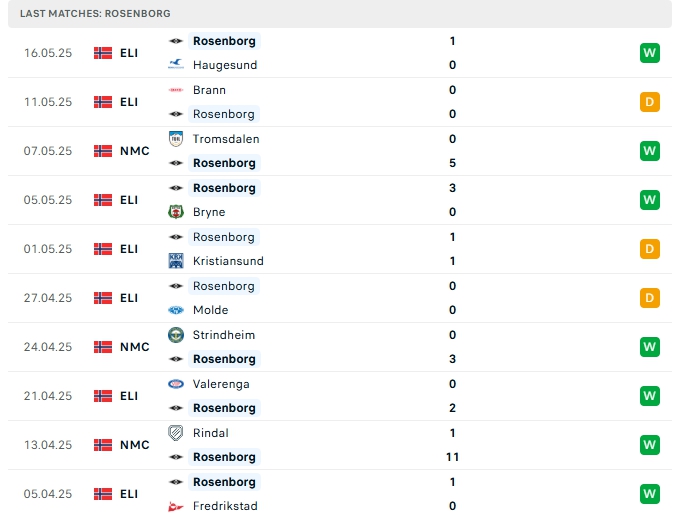Image resolution: width=683 pixels, height=517 pixels.
Task: Click the Strindheim round crest
Action: pyautogui.click(x=176, y=335)
